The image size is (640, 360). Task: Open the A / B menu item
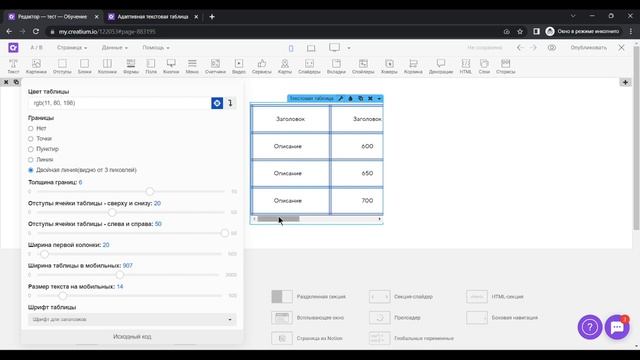(x=36, y=48)
